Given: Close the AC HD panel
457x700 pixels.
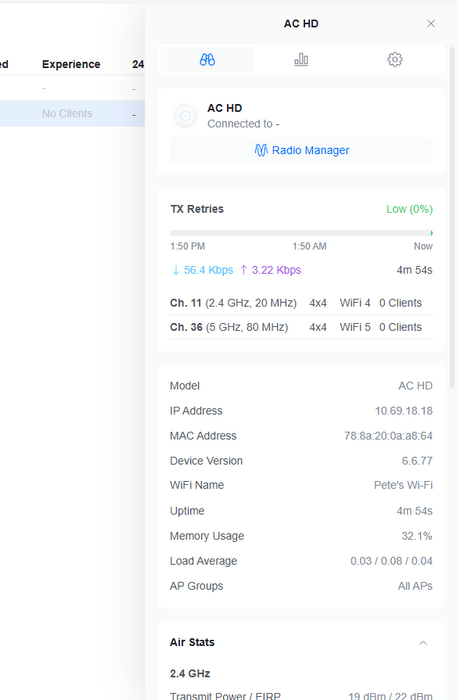Looking at the screenshot, I should 431,24.
